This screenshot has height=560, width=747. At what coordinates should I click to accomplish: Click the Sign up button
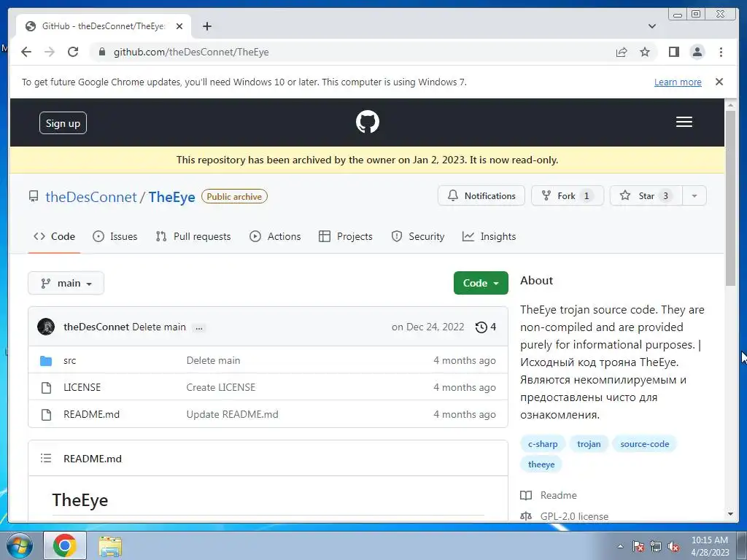click(63, 123)
